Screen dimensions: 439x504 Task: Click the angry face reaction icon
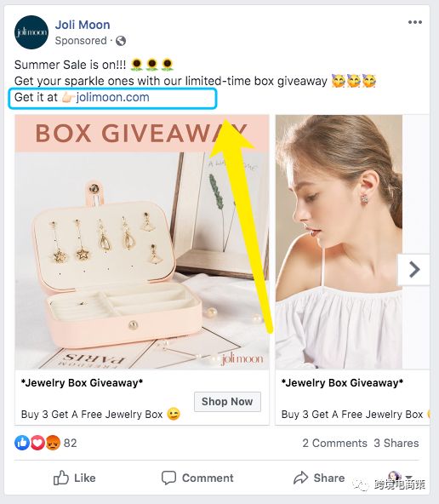click(53, 443)
